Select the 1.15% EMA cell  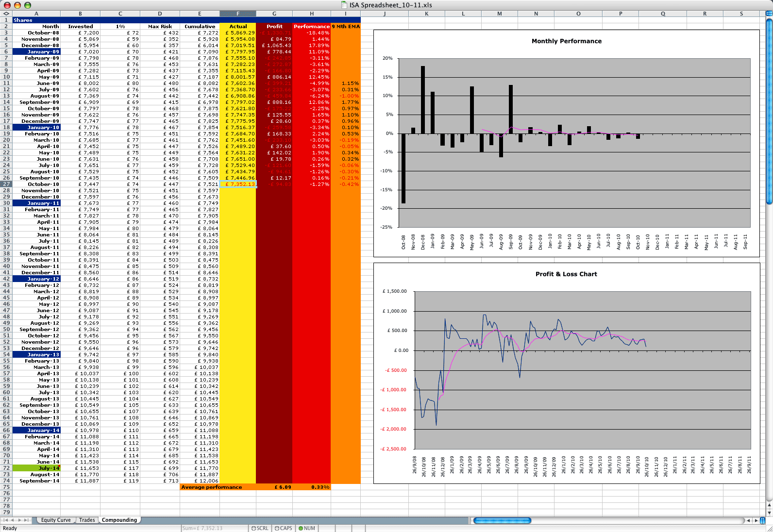tap(346, 83)
